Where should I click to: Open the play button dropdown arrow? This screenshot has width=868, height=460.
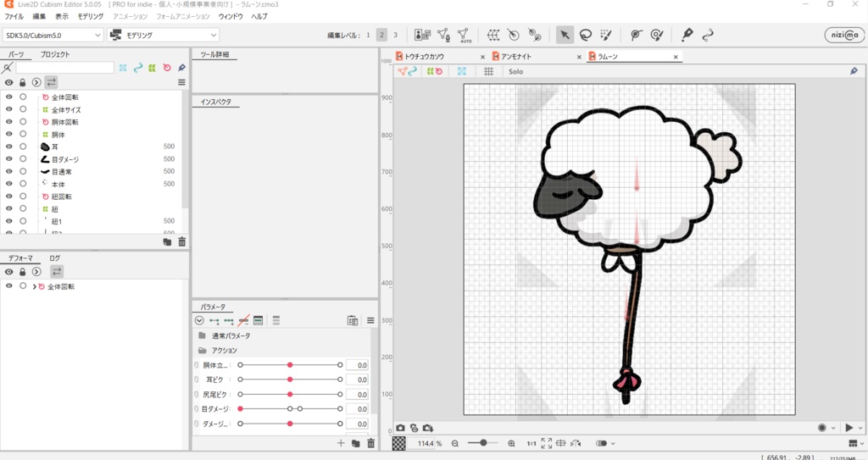point(860,428)
